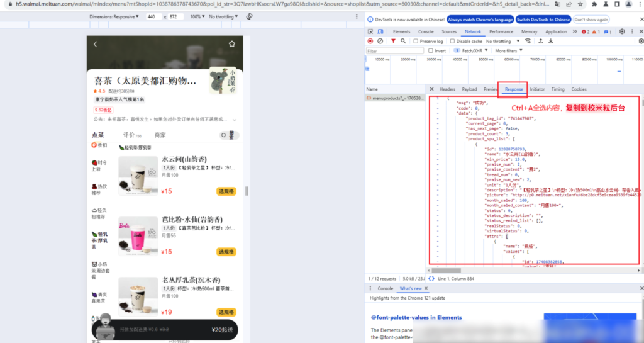Image resolution: width=644 pixels, height=343 pixels.
Task: Click the red filter funnel icon
Action: click(393, 41)
